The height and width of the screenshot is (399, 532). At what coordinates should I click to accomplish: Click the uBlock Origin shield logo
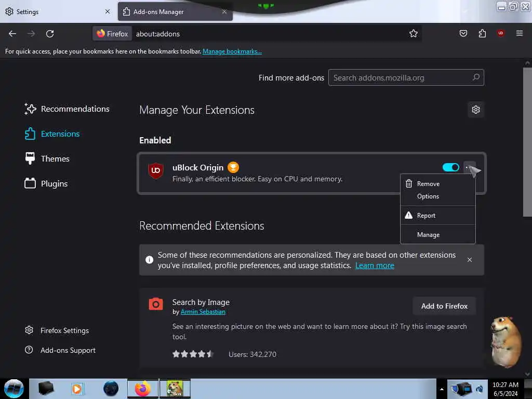point(156,170)
